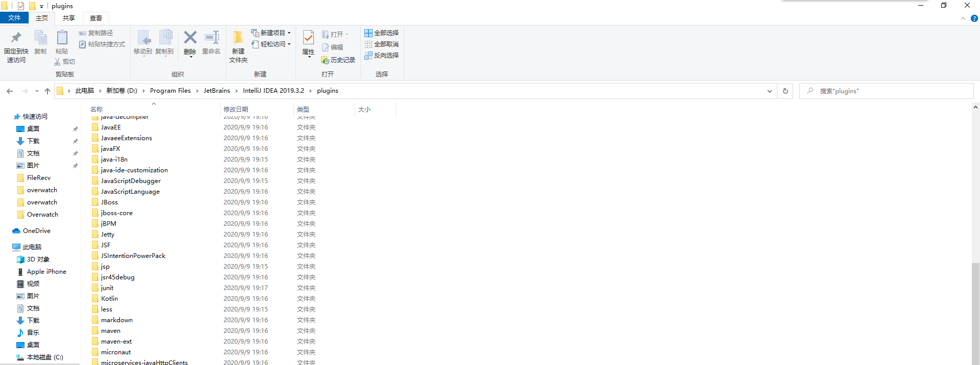
Task: Click the file list vertical scrollbar thumb
Action: 975,314
